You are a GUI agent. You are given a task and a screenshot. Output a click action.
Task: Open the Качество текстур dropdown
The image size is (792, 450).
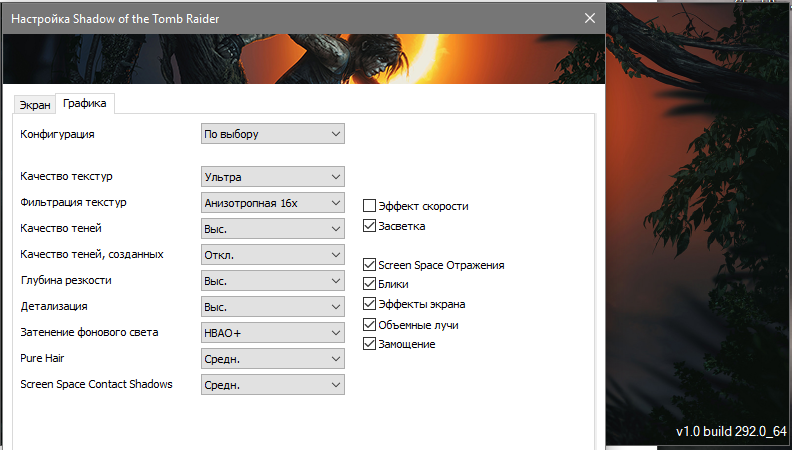[x=273, y=177]
